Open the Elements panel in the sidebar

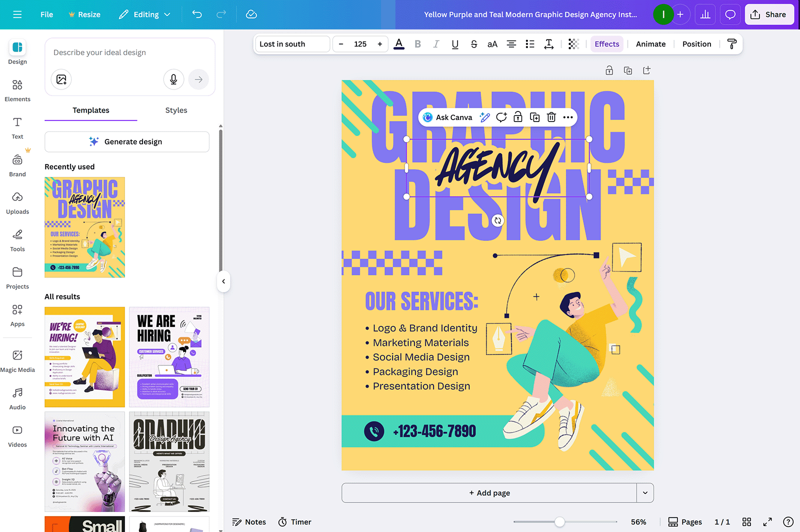click(x=17, y=91)
